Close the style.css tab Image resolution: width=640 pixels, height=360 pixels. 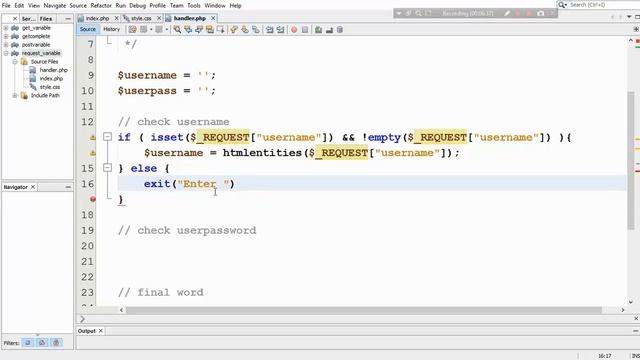click(x=159, y=18)
